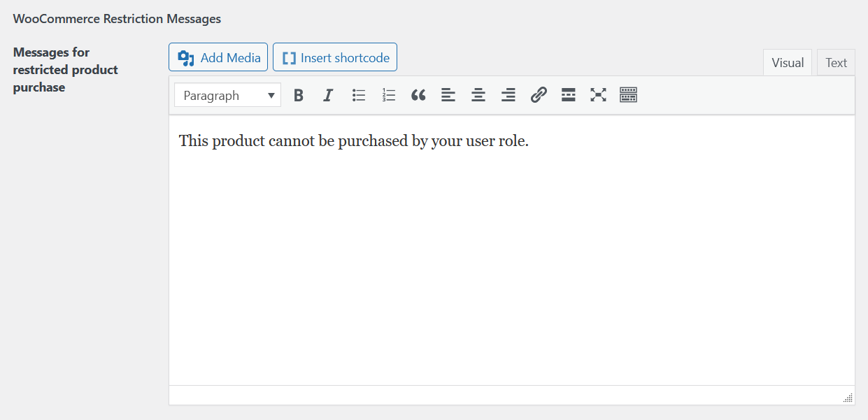Align text center
The image size is (868, 420).
tap(478, 95)
